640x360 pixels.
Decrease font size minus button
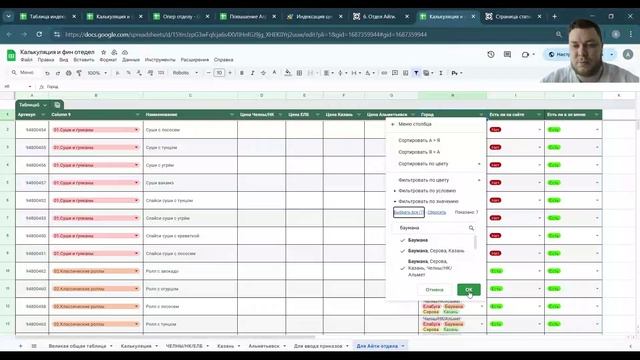(209, 73)
